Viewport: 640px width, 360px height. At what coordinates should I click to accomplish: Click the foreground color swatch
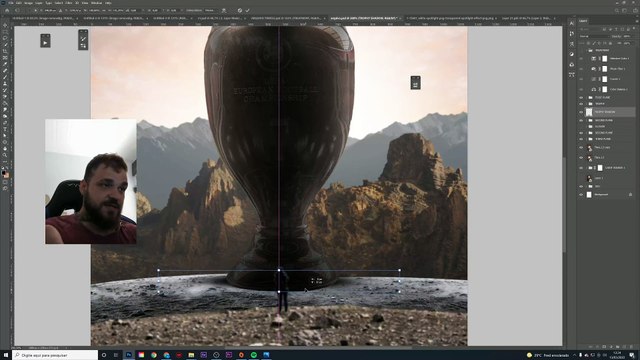tap(4, 173)
